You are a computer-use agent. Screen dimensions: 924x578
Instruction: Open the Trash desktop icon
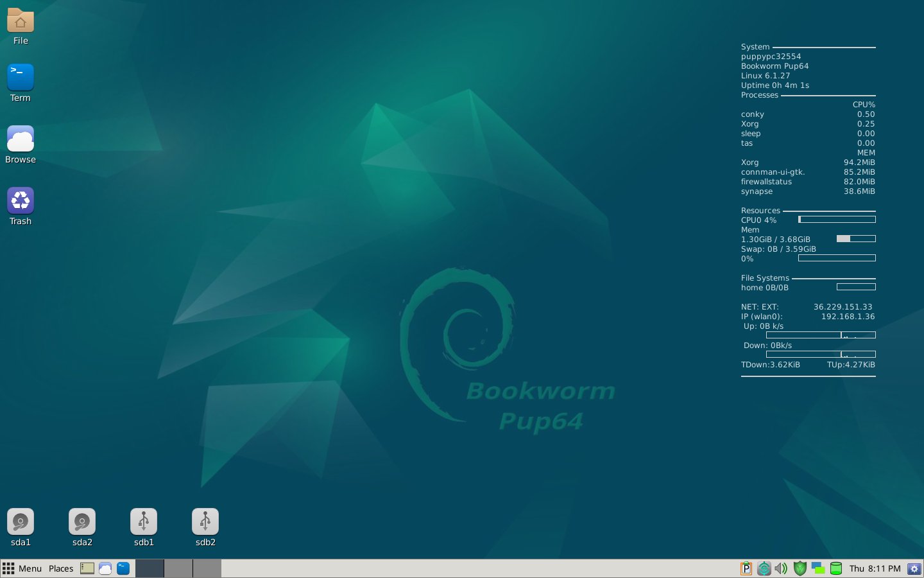21,200
